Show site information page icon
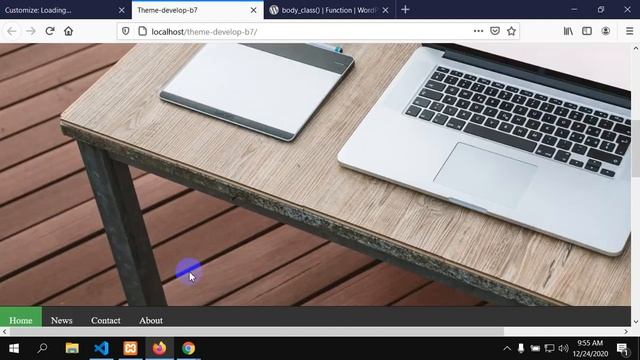 tap(142, 31)
